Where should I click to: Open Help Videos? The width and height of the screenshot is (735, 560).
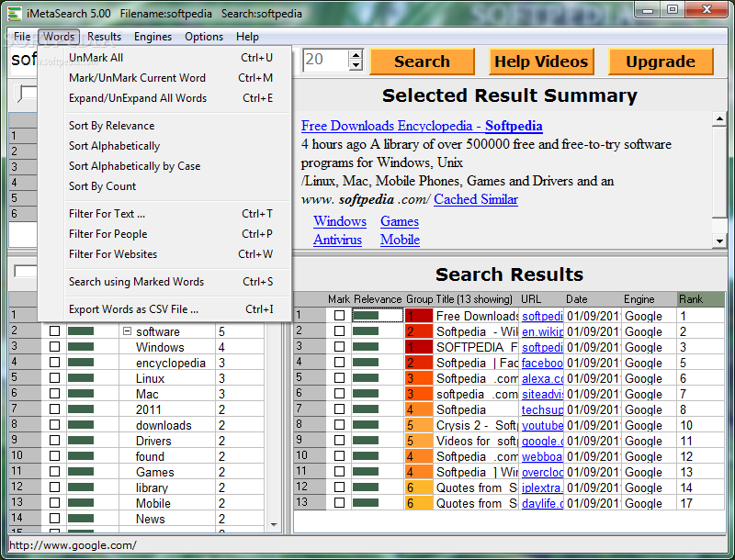pos(541,62)
